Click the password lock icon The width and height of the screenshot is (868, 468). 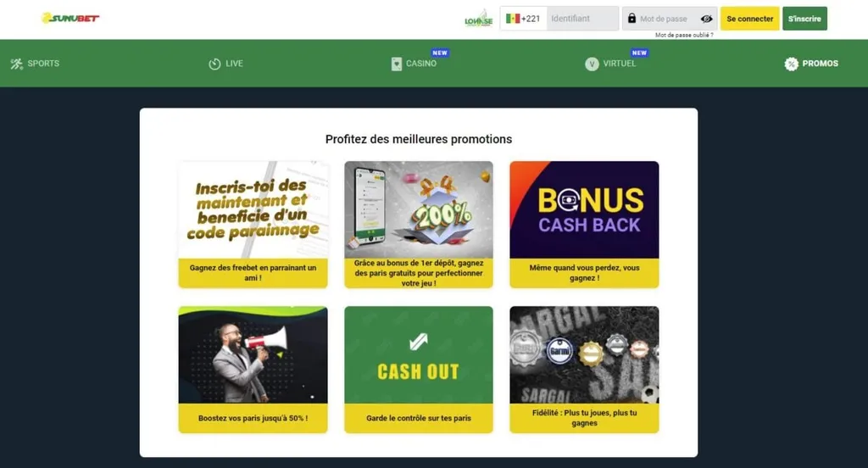pos(632,19)
